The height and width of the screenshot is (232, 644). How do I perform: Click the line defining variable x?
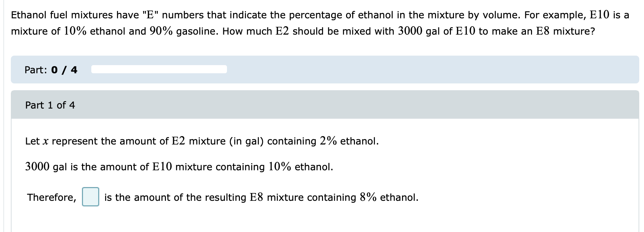click(x=202, y=141)
